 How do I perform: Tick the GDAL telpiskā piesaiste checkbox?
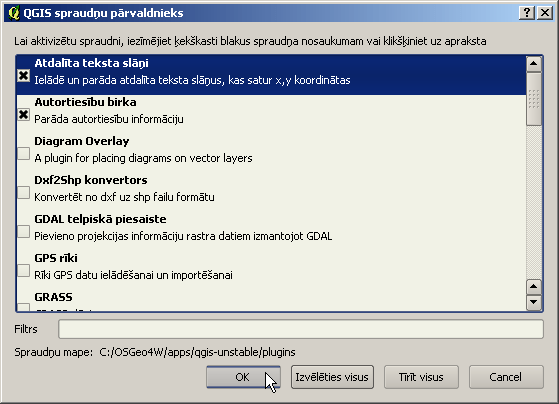24,232
